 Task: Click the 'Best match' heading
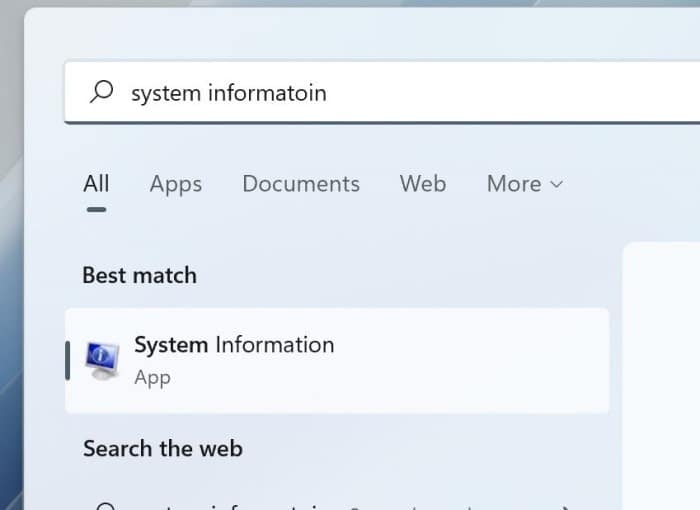[x=140, y=275]
